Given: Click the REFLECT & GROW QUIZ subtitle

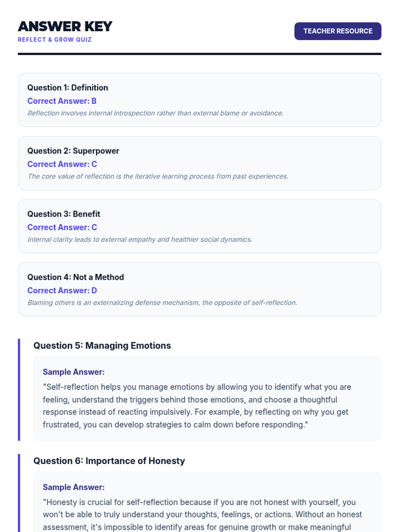Looking at the screenshot, I should coord(55,40).
